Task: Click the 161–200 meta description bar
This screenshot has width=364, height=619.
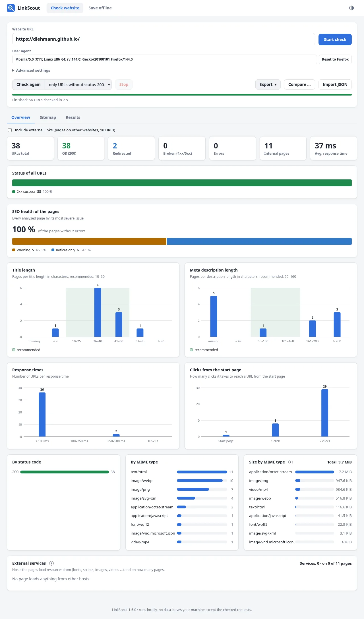Action: click(313, 329)
